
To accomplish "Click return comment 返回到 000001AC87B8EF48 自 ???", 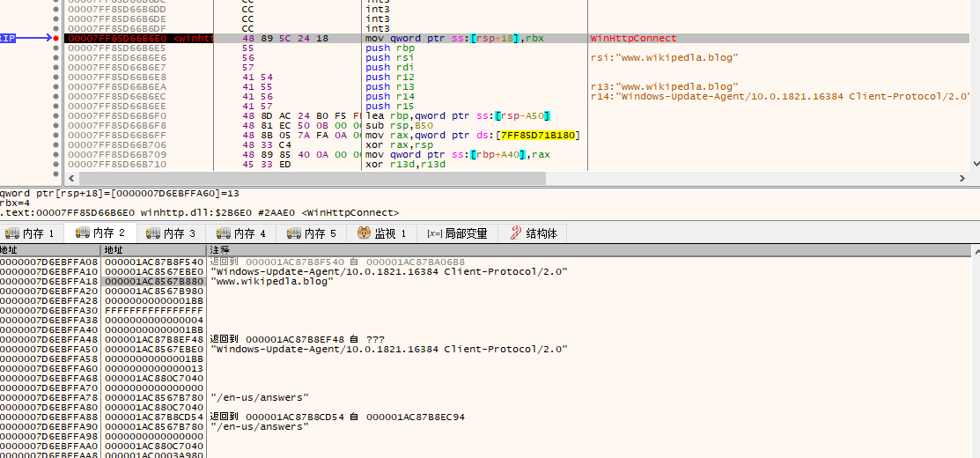I will (x=297, y=339).
